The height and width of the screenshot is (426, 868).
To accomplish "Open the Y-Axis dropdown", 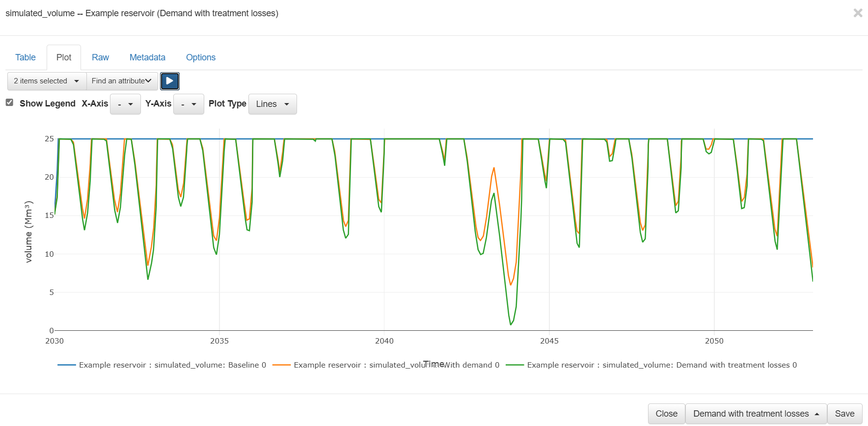I will 189,104.
